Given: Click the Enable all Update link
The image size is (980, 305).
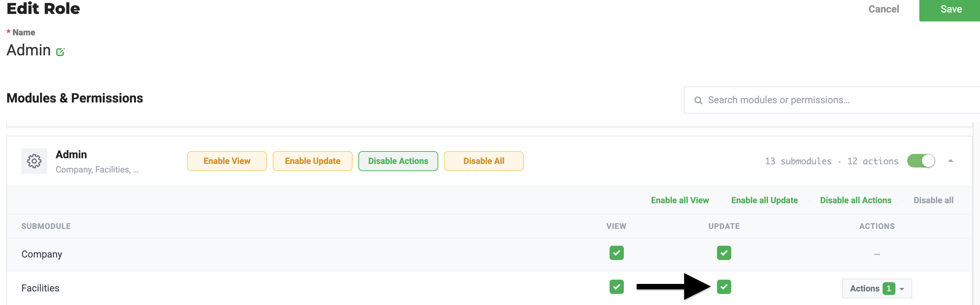Looking at the screenshot, I should 764,200.
